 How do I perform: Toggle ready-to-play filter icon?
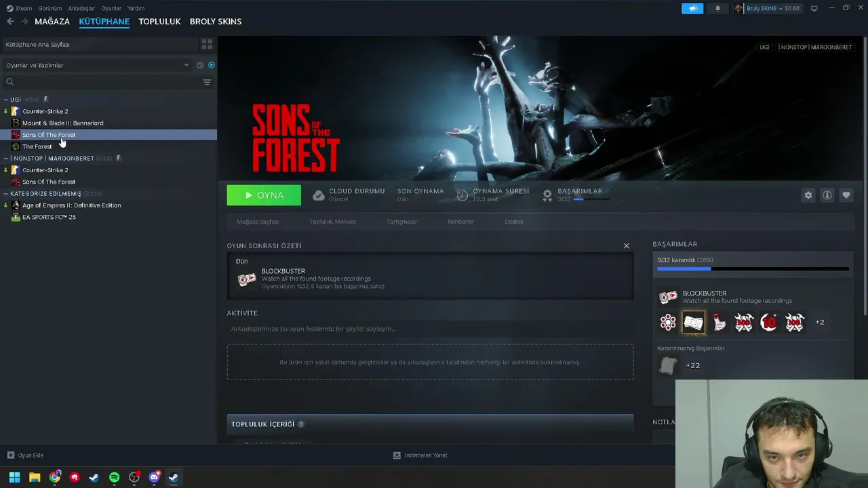[x=212, y=65]
